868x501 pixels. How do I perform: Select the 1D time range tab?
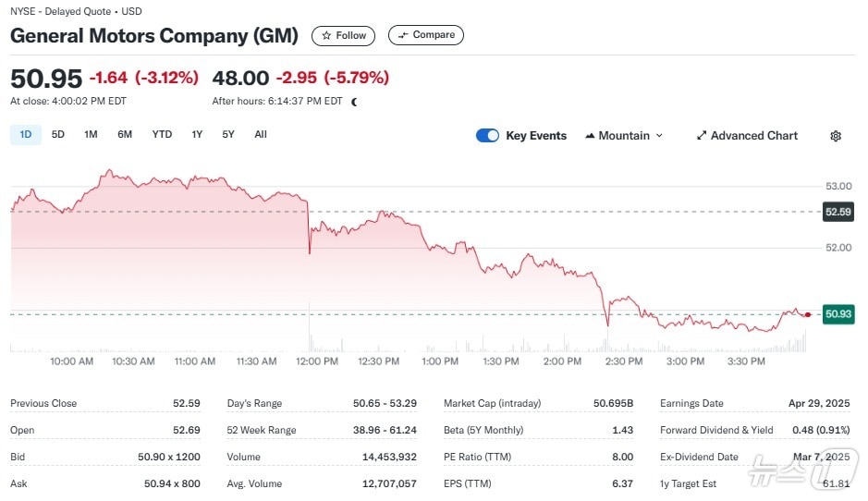26,134
